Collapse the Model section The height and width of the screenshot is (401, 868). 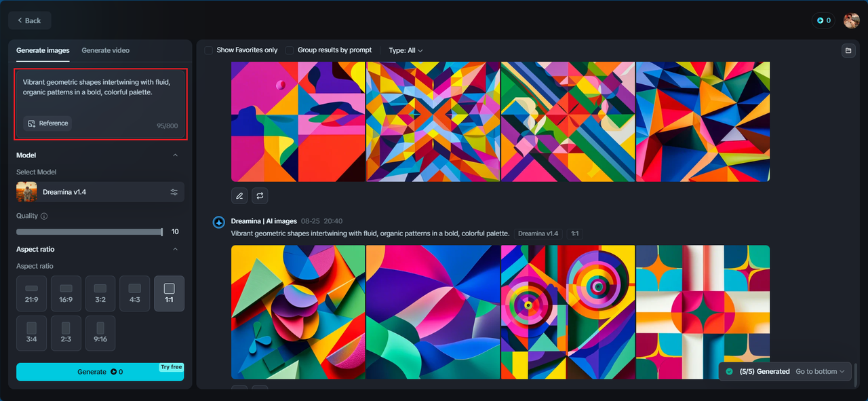pos(175,155)
